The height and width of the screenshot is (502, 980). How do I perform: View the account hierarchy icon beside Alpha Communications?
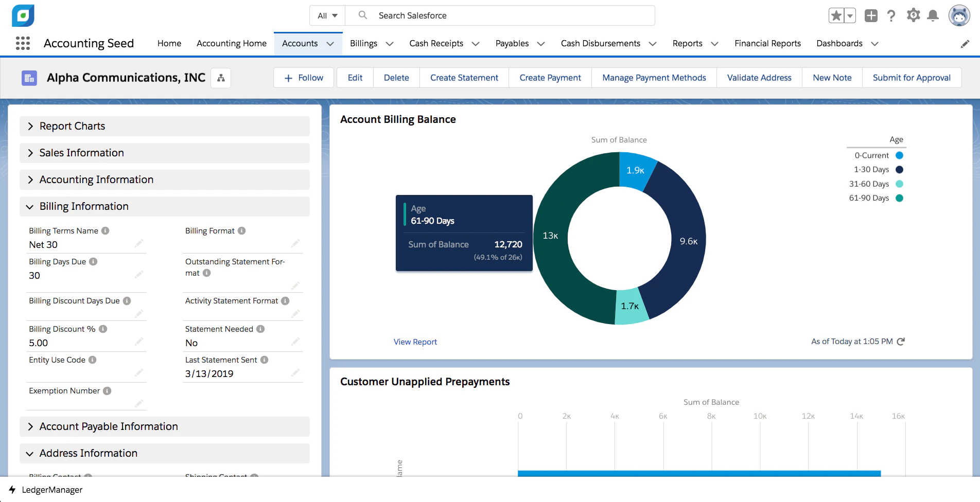[x=221, y=78]
